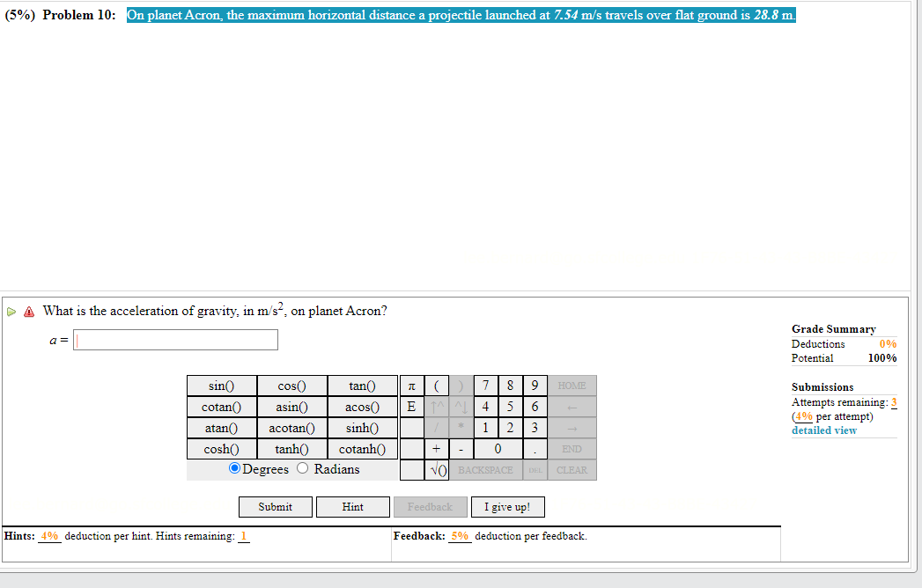Click the 4% hint deduction value
This screenshot has height=588, width=922.
coord(49,536)
